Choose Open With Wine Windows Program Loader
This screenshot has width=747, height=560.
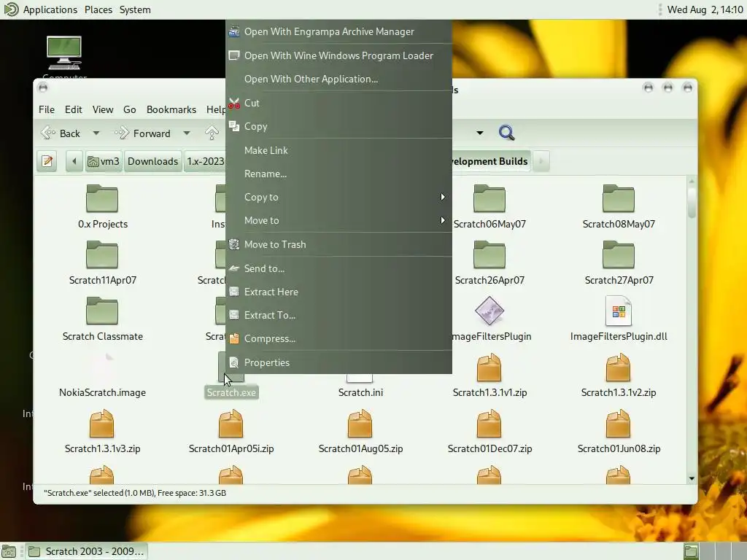[x=338, y=55]
